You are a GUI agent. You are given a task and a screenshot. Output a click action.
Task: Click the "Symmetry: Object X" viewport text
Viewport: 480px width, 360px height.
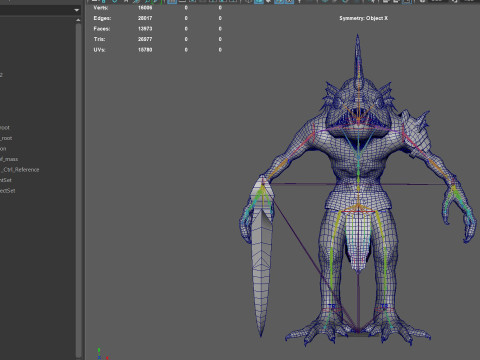point(363,18)
